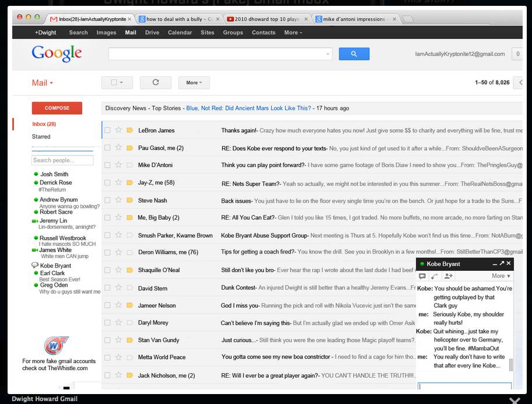Screen dimensions: 532x404
Task: Star the Steve Nash email
Action: [x=118, y=200]
